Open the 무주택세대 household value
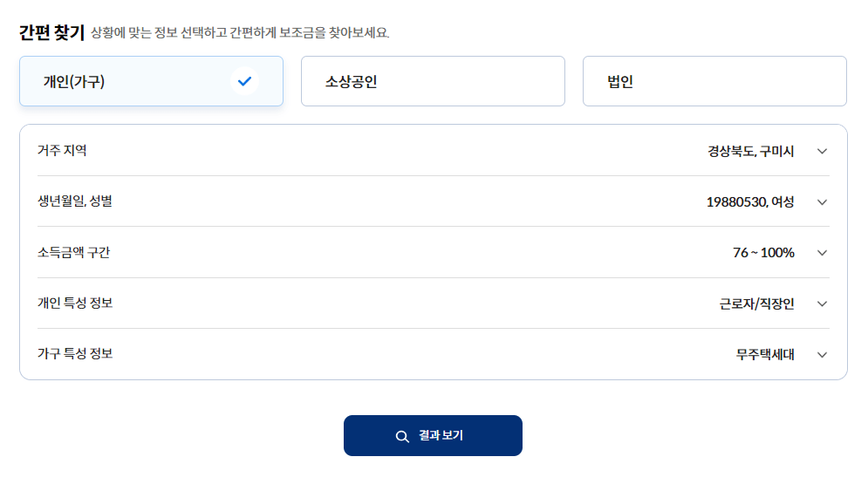The image size is (868, 491). click(765, 355)
